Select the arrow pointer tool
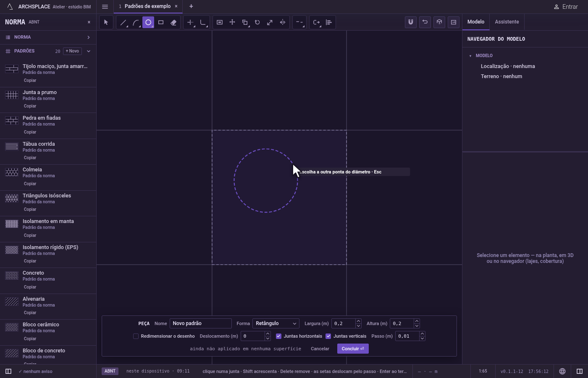Screen dimensions: 588x378 [106, 22]
